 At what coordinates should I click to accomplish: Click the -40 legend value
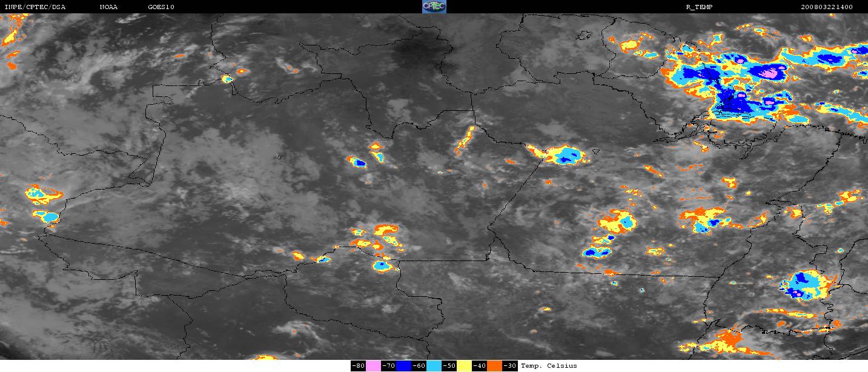point(480,366)
